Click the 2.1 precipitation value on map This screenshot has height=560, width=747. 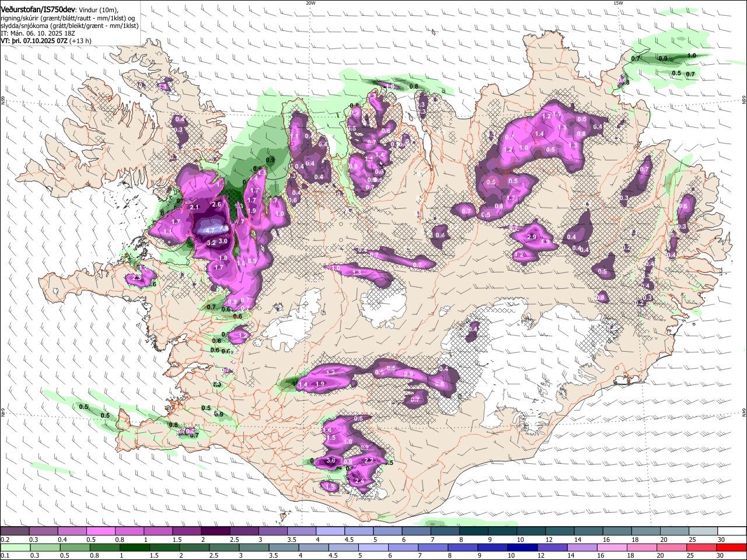click(x=194, y=207)
